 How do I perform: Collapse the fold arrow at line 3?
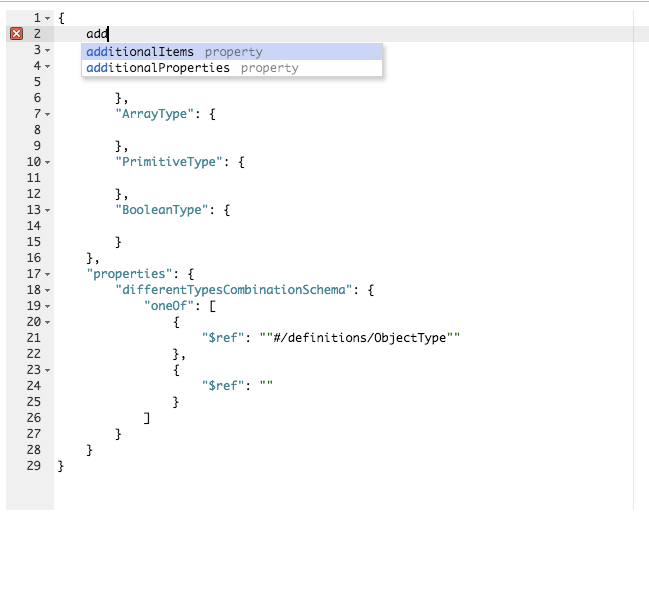[x=48, y=50]
